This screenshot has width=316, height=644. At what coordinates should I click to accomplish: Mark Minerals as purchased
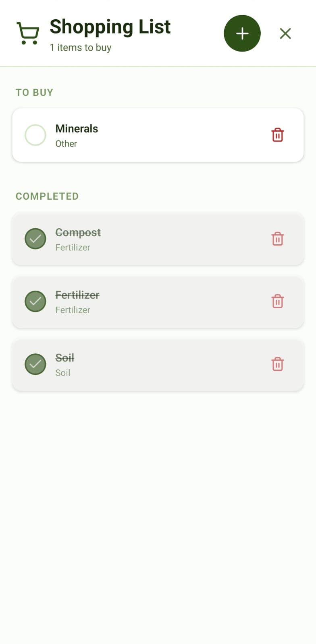(x=35, y=135)
